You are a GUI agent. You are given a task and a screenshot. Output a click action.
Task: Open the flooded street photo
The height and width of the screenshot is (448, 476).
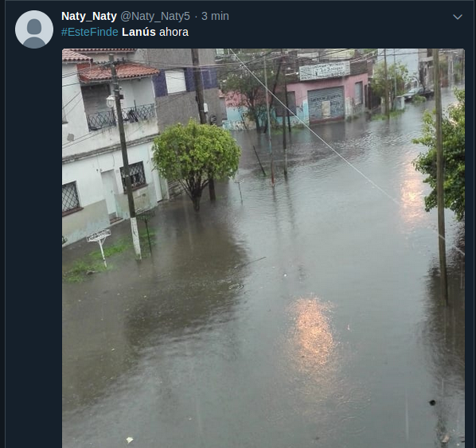tap(263, 248)
